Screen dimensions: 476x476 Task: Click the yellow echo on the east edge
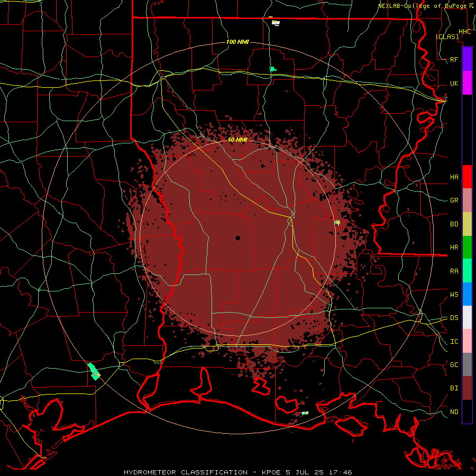337,223
